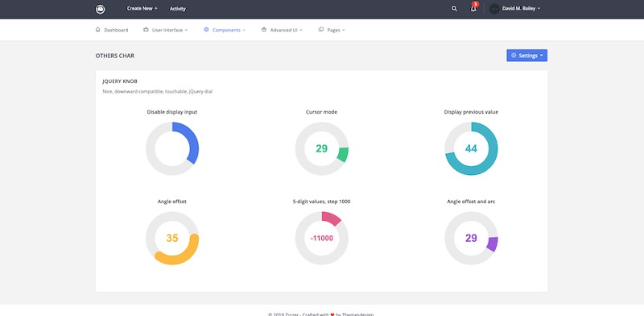Image resolution: width=644 pixels, height=316 pixels.
Task: Click David M. Bailey's avatar picture
Action: pos(494,9)
